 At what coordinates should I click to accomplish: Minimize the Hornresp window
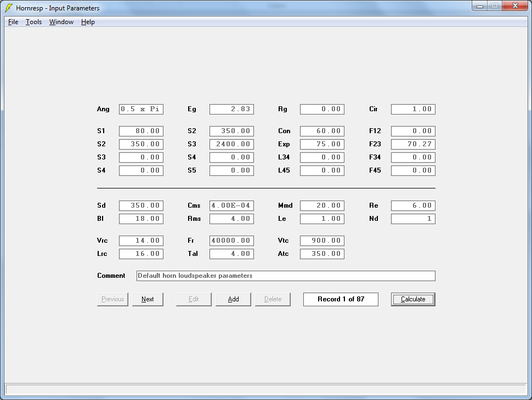click(480, 6)
